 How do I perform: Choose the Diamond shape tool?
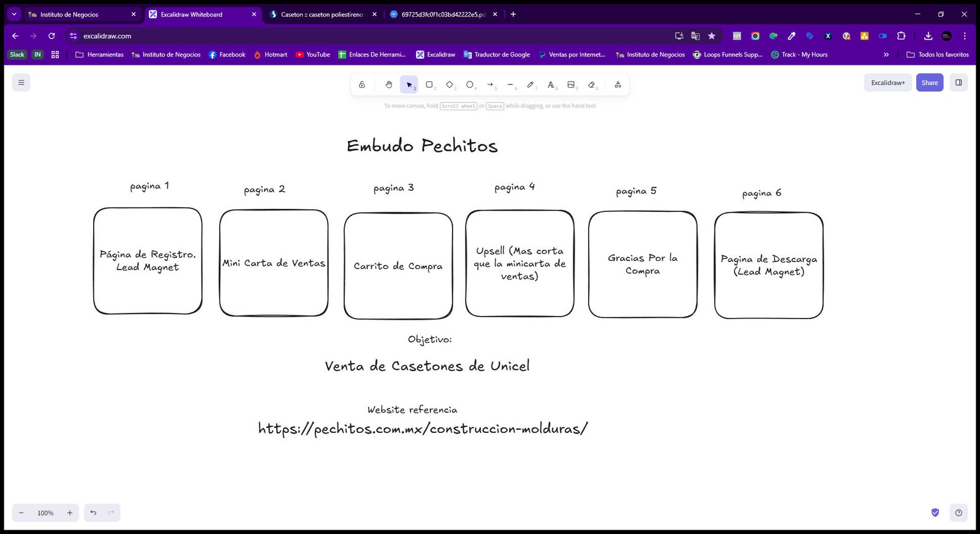450,85
